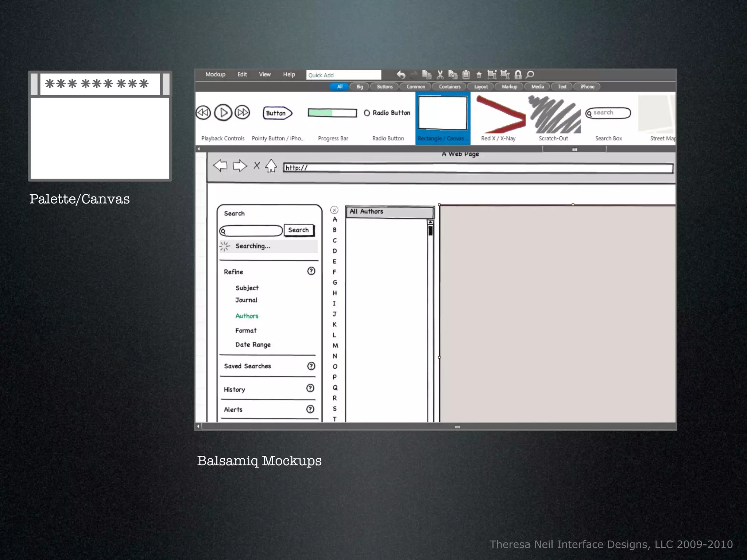Click the play button in Playback Controls
The width and height of the screenshot is (747, 560).
pyautogui.click(x=223, y=113)
